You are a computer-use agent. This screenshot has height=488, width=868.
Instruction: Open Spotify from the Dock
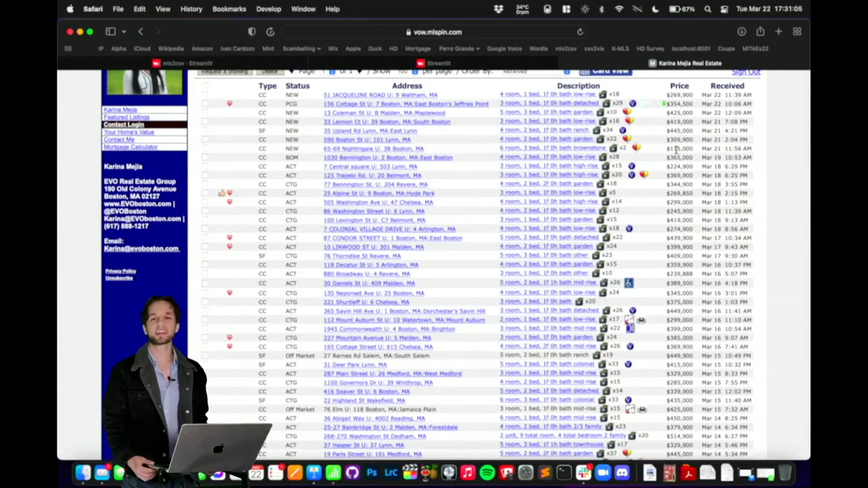click(x=487, y=473)
